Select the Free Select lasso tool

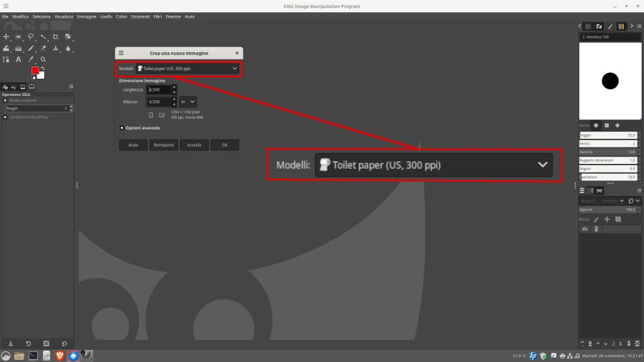(31, 37)
